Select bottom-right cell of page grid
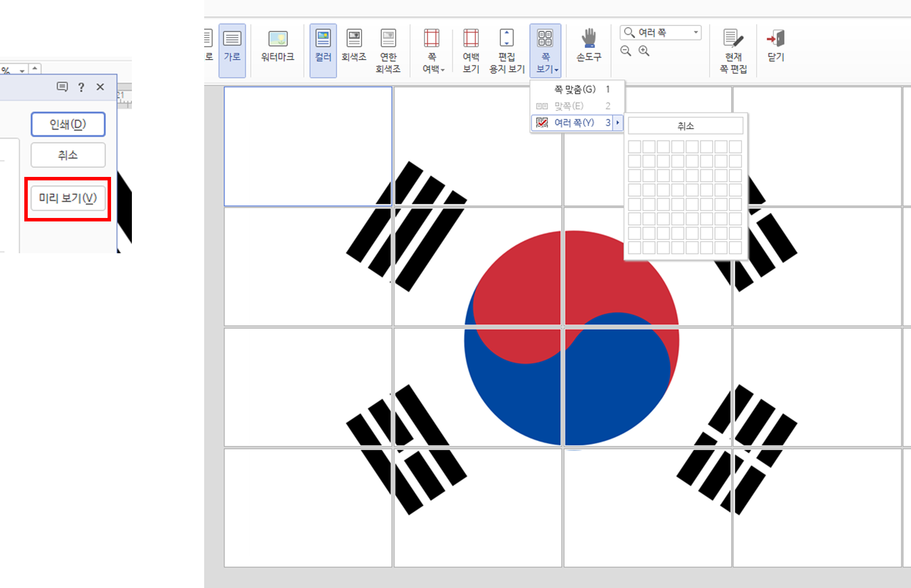 735,248
